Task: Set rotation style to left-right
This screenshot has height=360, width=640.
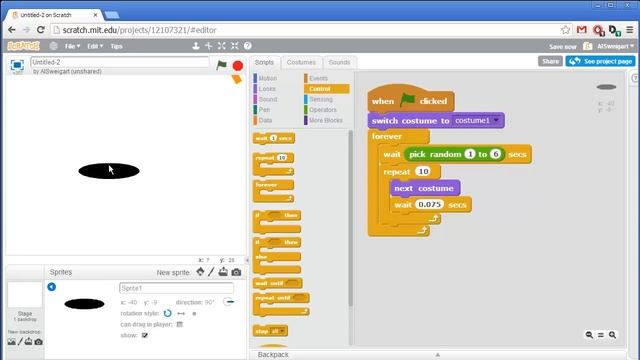Action: [181, 313]
